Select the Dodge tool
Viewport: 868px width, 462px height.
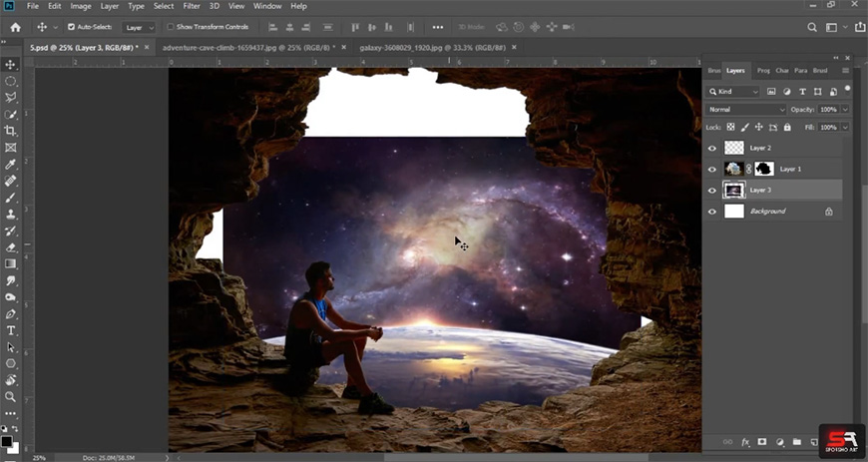point(10,297)
